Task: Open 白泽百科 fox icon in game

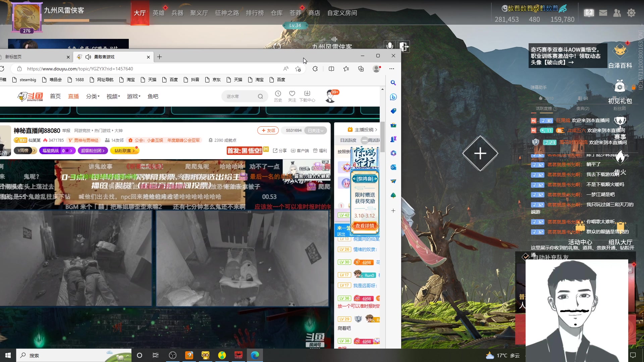Action: click(x=620, y=51)
